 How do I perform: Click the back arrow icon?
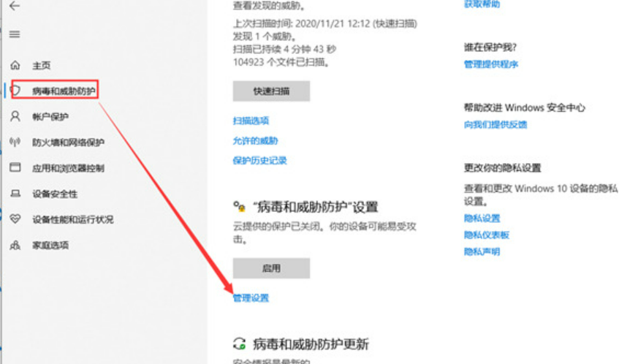(15, 6)
